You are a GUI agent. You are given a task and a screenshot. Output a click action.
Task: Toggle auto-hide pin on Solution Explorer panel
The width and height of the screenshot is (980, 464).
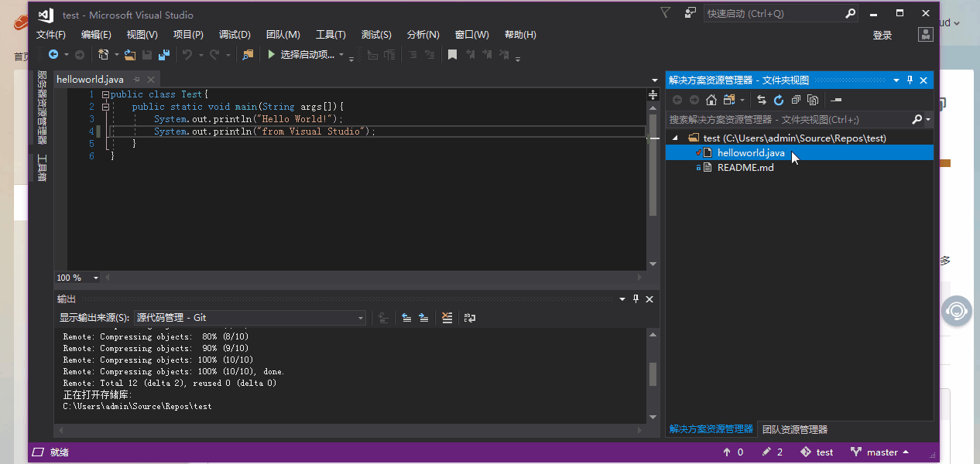click(910, 80)
